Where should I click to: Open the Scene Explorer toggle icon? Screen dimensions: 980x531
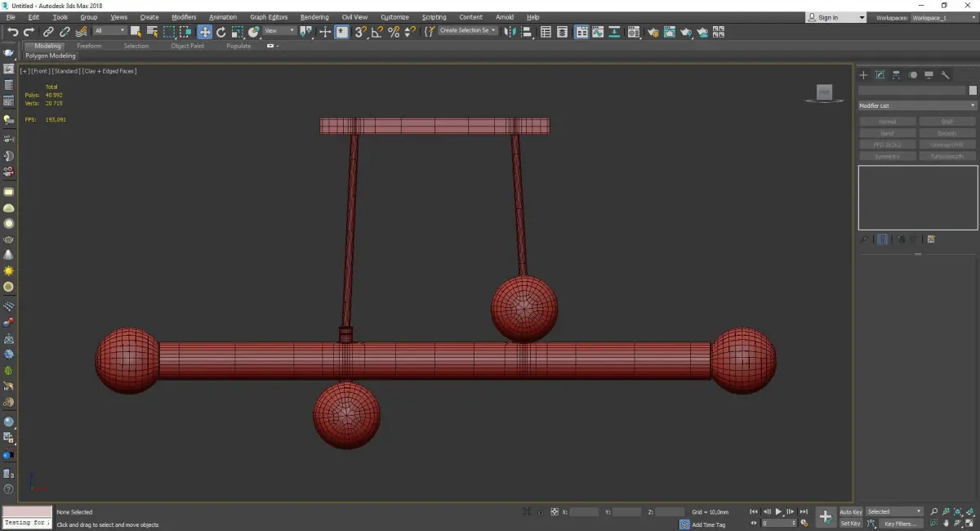point(546,32)
